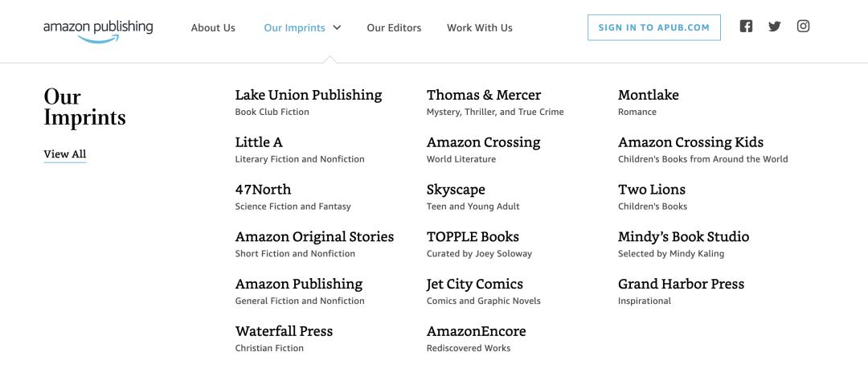Select 47North science fiction imprint
The width and height of the screenshot is (868, 385).
263,190
